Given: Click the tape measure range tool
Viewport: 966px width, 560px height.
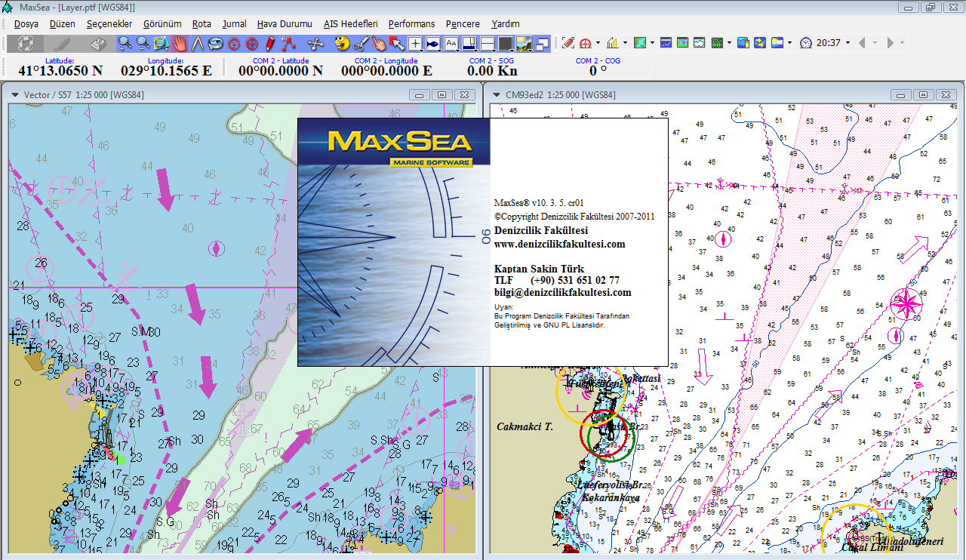Looking at the screenshot, I should point(216,43).
